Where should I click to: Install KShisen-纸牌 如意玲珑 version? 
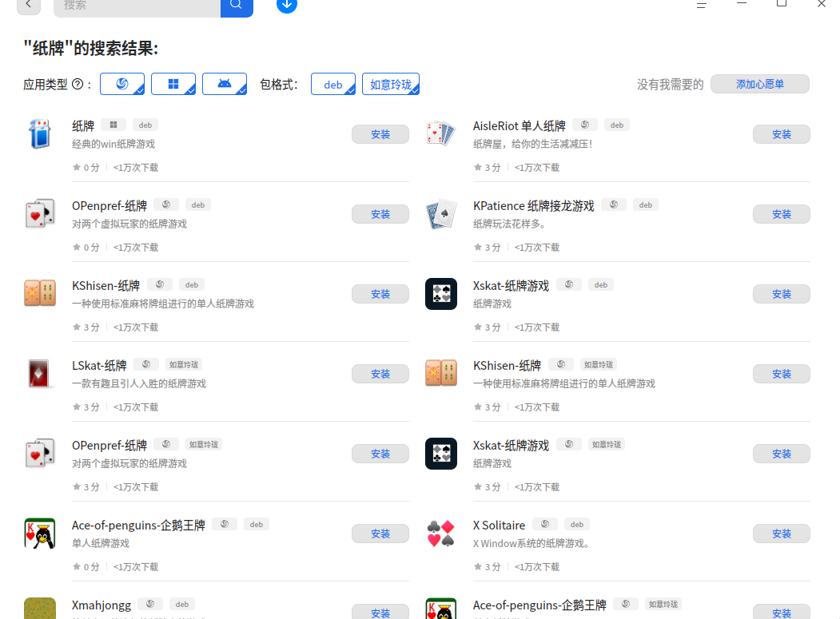(781, 374)
